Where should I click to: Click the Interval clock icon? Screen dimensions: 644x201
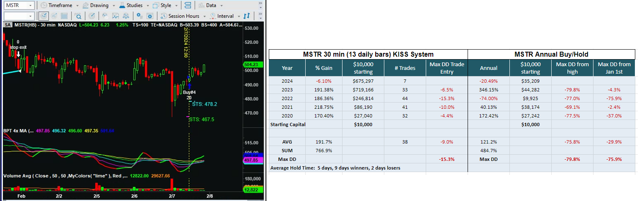(212, 16)
